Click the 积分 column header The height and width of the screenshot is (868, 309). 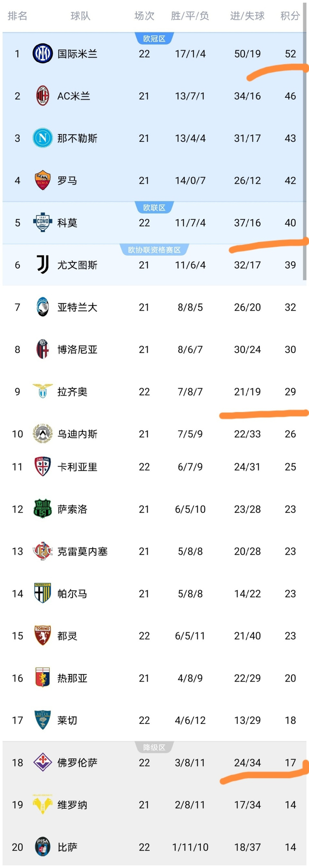click(290, 16)
